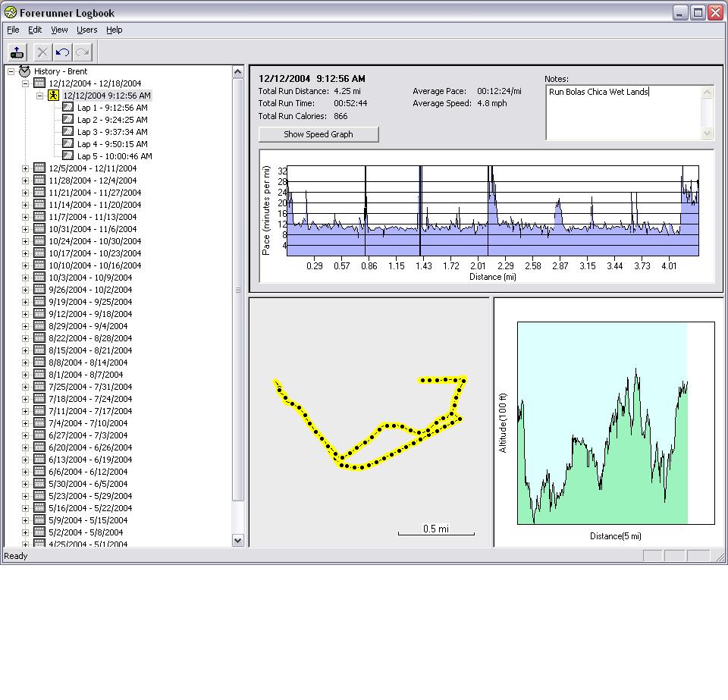Click the lap icon beside Lap 4

pyautogui.click(x=67, y=144)
